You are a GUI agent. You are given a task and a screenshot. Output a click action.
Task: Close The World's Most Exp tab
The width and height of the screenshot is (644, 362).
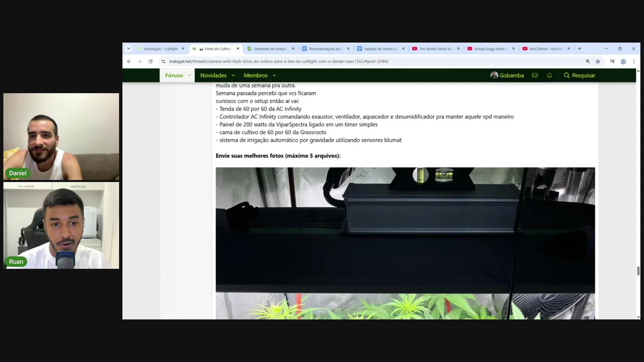pos(458,49)
